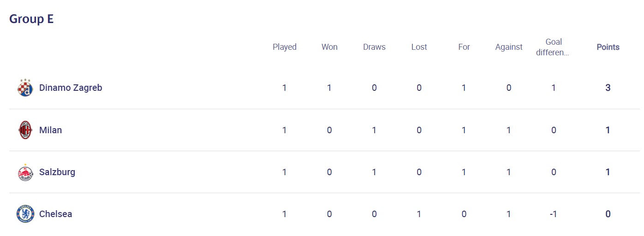The image size is (644, 236).
Task: Click the Won column header
Action: [x=329, y=47]
